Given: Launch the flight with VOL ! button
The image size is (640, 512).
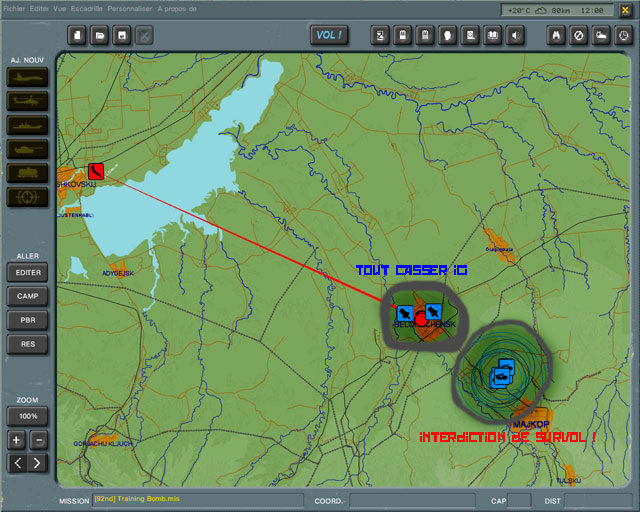Looking at the screenshot, I should pyautogui.click(x=329, y=35).
